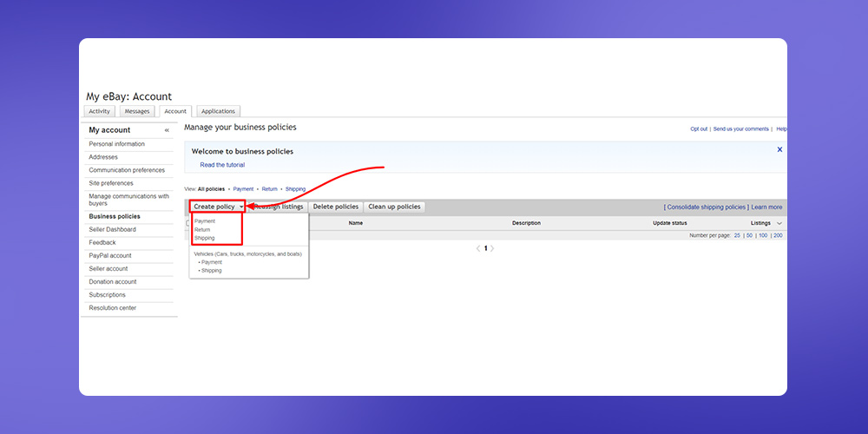This screenshot has width=868, height=434.
Task: Click the Clean up policies button
Action: point(394,207)
